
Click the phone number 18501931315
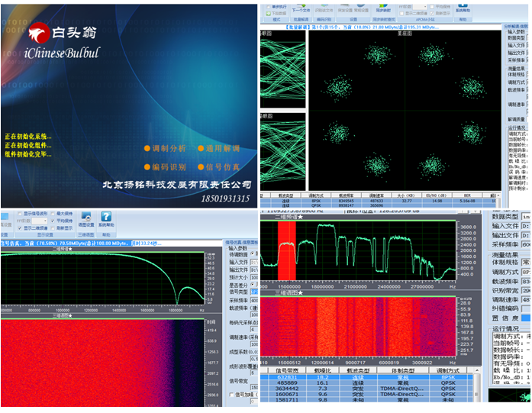tap(225, 198)
